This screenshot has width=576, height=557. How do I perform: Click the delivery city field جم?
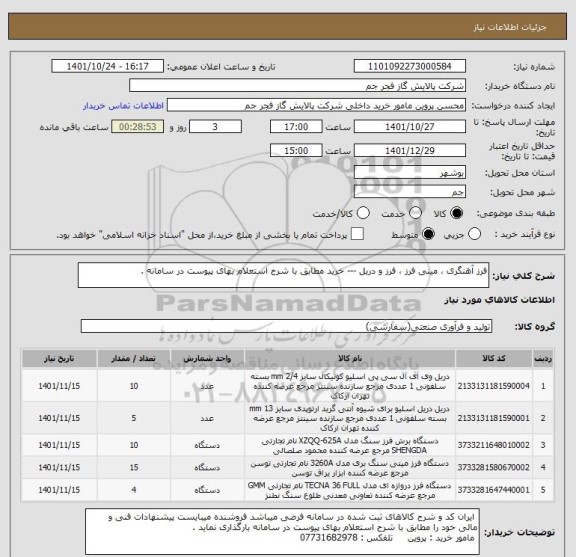pyautogui.click(x=410, y=192)
